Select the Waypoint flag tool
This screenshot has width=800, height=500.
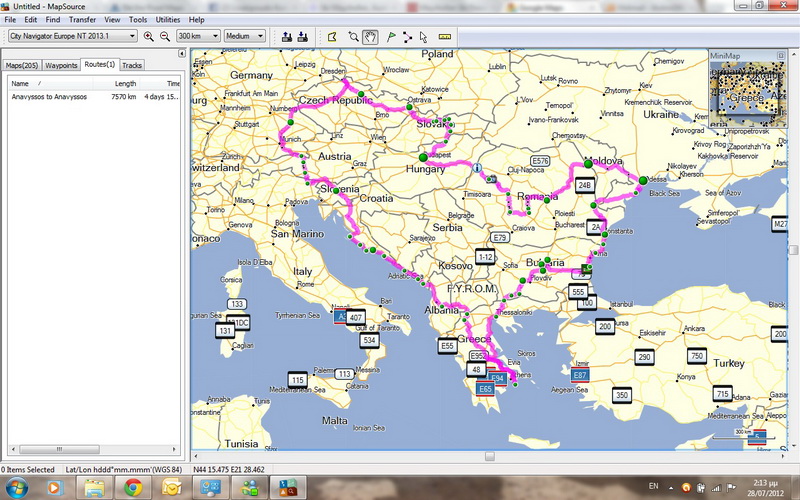(390, 36)
